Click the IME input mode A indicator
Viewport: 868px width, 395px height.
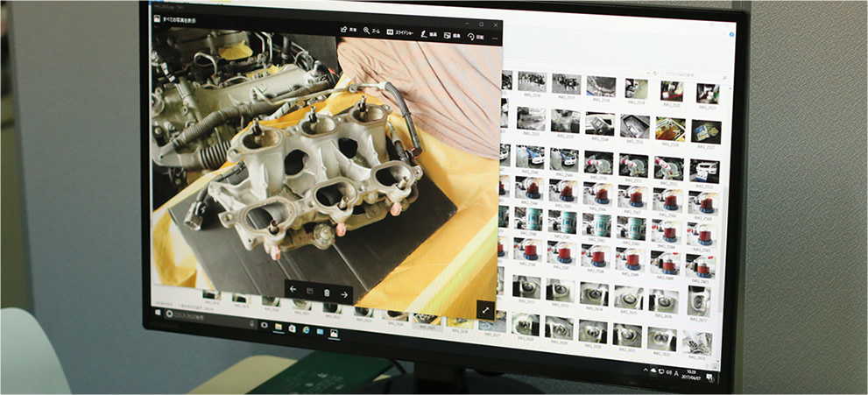click(x=676, y=373)
